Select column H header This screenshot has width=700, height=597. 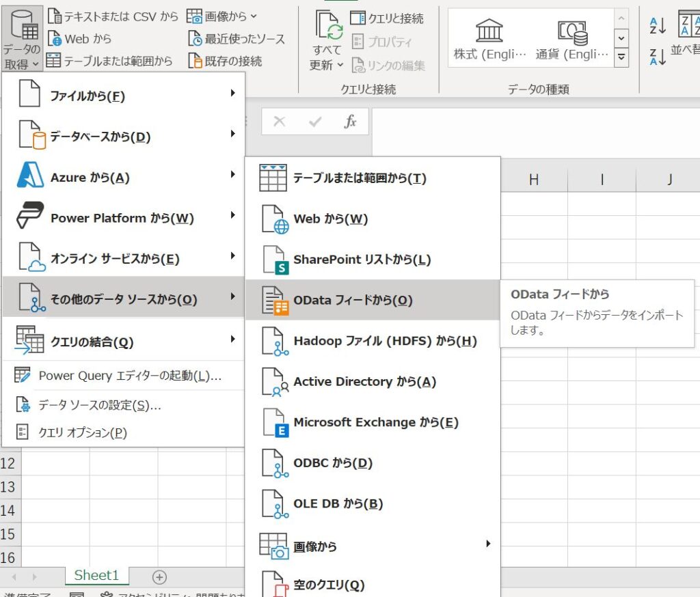point(534,180)
